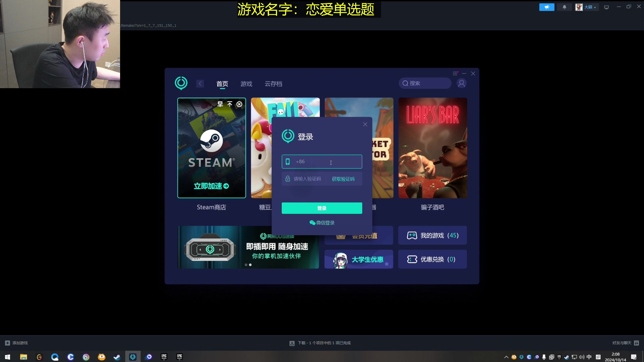644x362 pixels.
Task: Show hidden system tray icons
Action: pyautogui.click(x=506, y=357)
